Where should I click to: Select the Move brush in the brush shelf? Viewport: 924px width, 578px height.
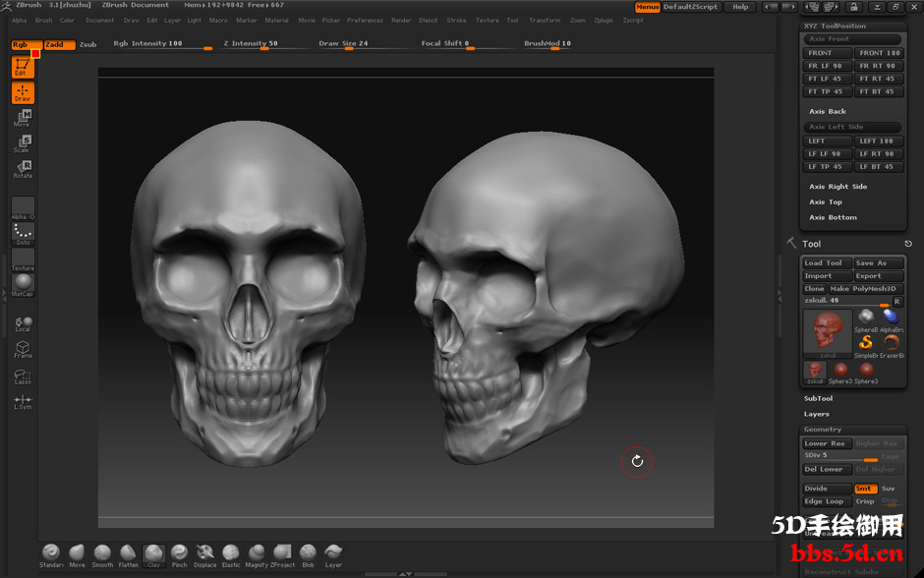(77, 555)
